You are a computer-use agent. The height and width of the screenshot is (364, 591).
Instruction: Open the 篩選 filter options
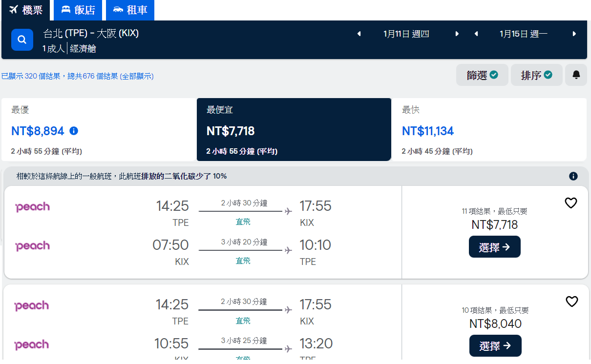point(482,75)
